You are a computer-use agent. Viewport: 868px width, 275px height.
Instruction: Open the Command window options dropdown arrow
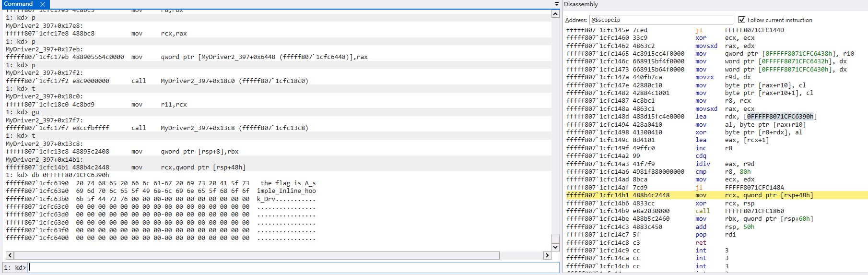click(x=556, y=4)
